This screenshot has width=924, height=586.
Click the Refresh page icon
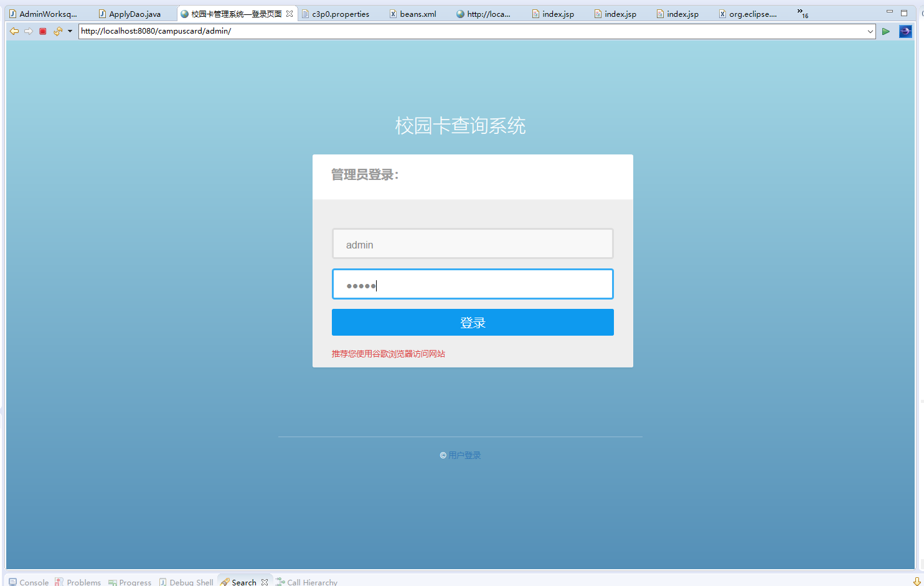click(57, 31)
